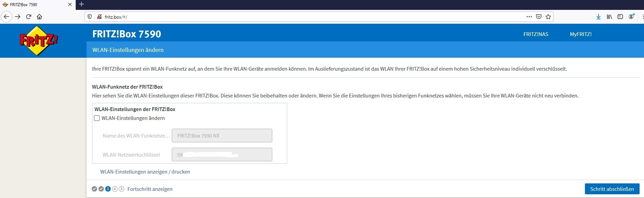Click the second completed step checkmark
Screen dimensions: 644x198
coord(101,189)
